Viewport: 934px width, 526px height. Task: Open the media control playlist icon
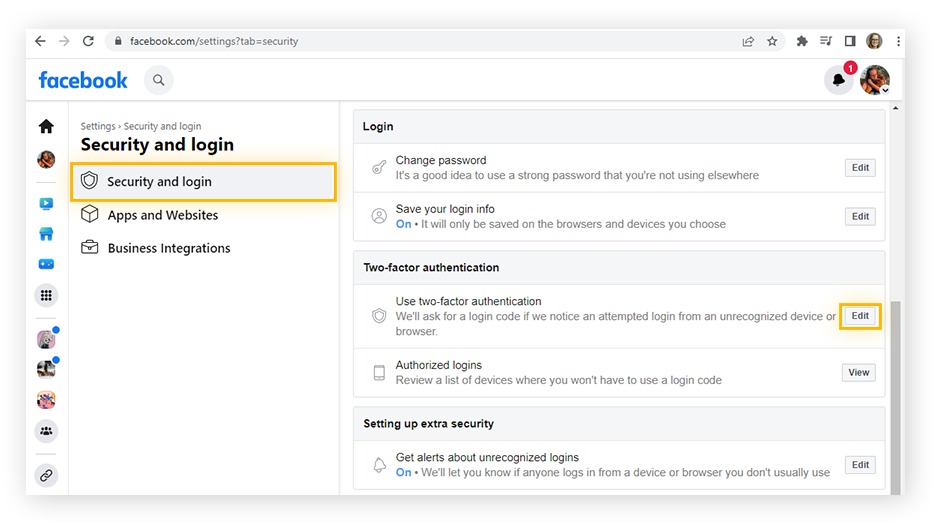[826, 41]
